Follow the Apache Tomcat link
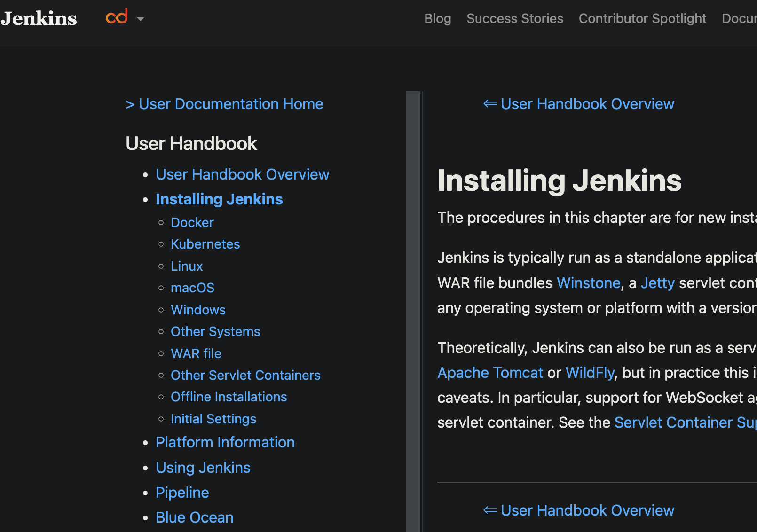Image resolution: width=757 pixels, height=532 pixels. pos(490,373)
